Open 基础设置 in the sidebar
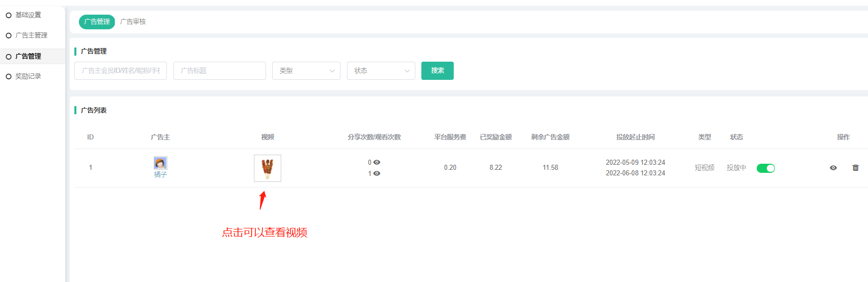 point(28,15)
